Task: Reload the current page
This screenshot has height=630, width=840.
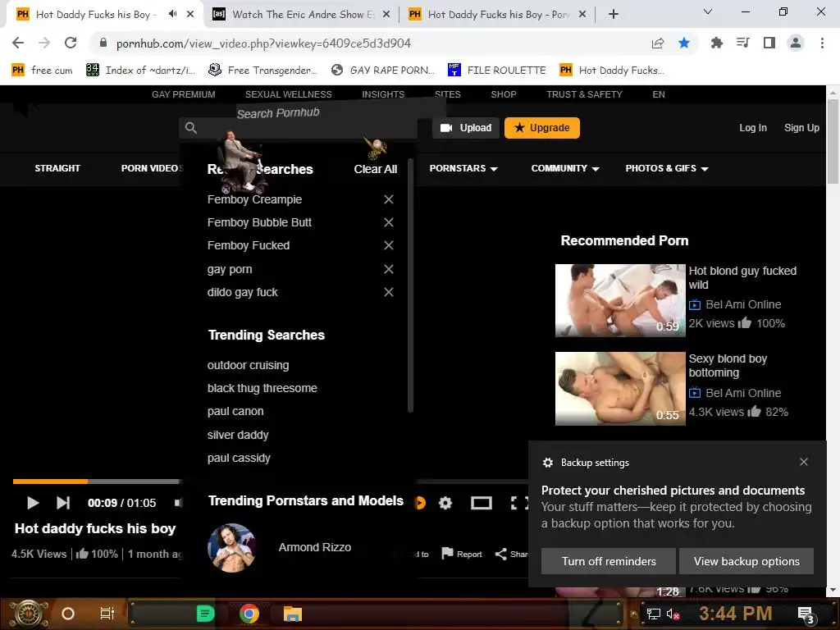Action: click(x=71, y=43)
